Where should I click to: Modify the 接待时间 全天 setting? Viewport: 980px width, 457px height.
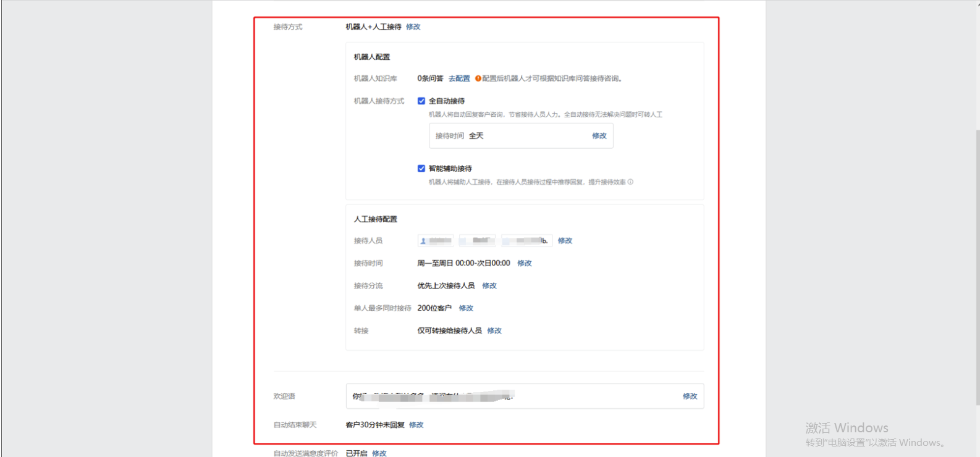point(599,136)
